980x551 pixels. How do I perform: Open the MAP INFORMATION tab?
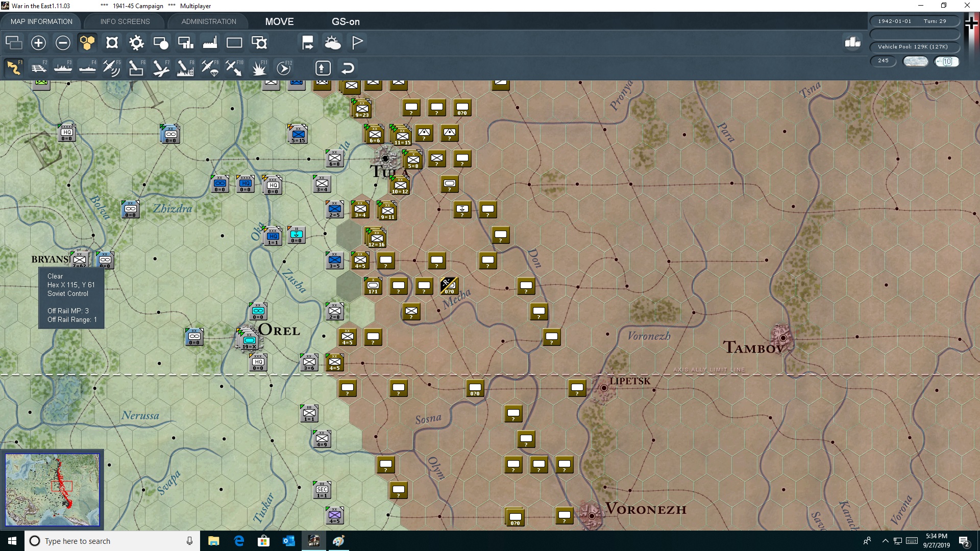click(x=41, y=21)
